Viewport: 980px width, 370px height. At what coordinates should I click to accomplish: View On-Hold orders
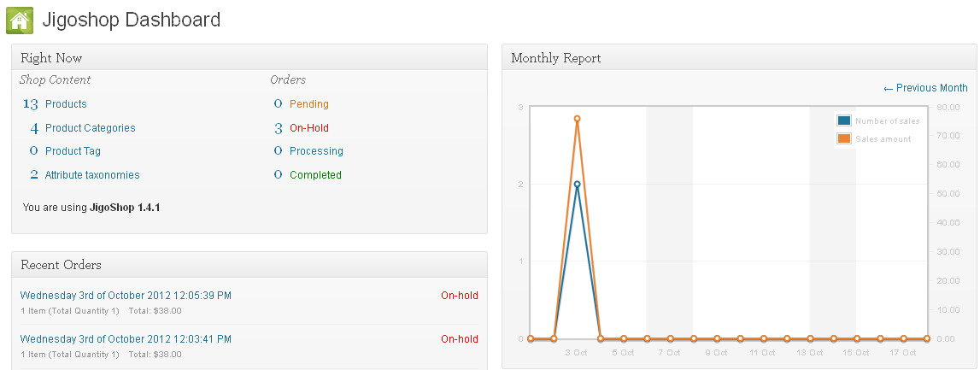(308, 128)
